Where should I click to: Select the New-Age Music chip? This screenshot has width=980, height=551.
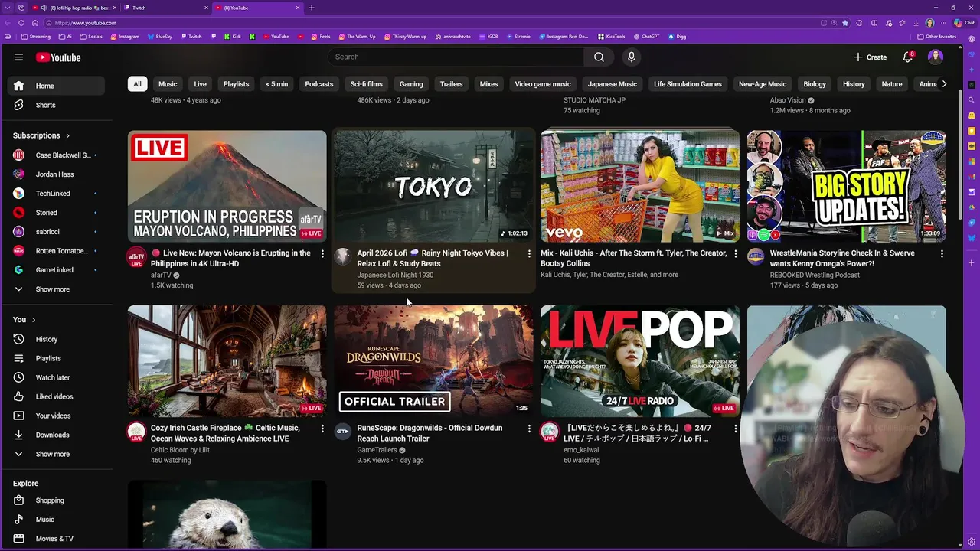(763, 84)
